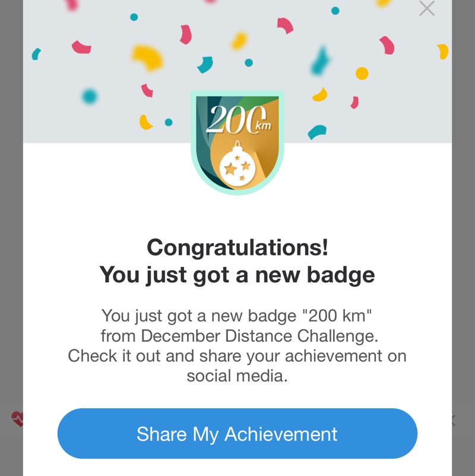Click the pink confetti piece just below the close X
Screen dimensions: 475x476
[387, 45]
